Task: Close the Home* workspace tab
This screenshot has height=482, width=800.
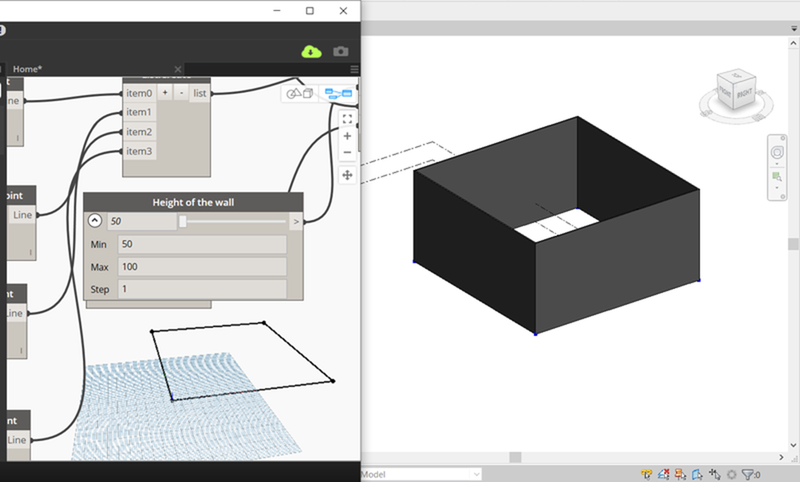Action: (178, 69)
